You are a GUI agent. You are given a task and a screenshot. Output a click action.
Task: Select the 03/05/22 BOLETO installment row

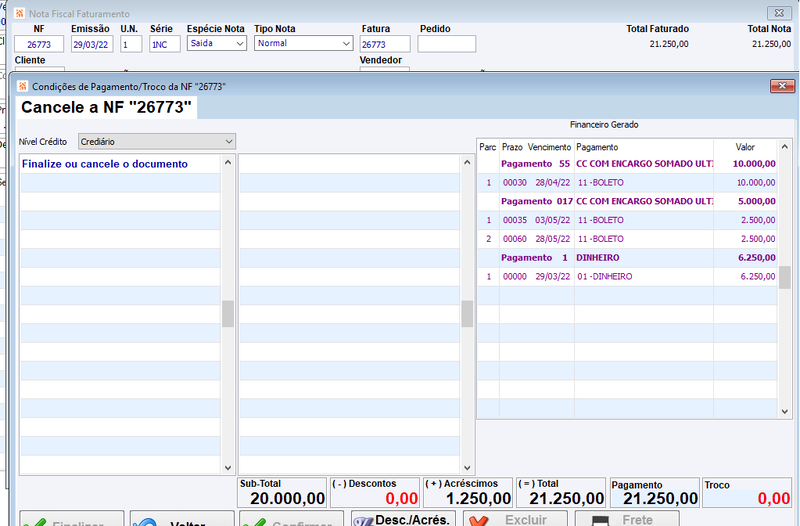coord(627,220)
